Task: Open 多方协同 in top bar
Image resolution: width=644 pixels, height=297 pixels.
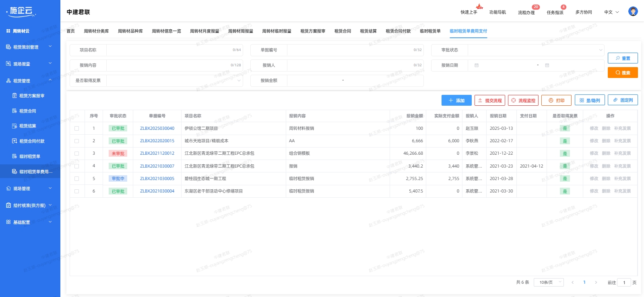Action: coord(584,12)
